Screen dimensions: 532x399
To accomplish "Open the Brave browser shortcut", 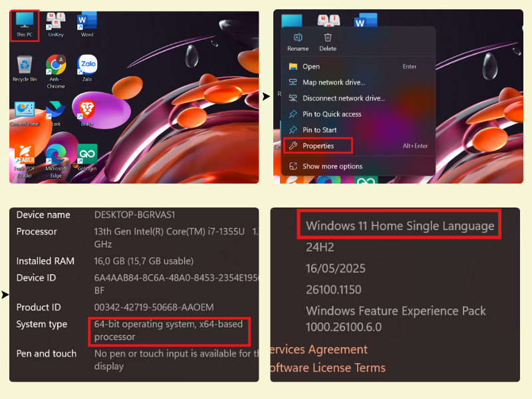I will point(87,113).
